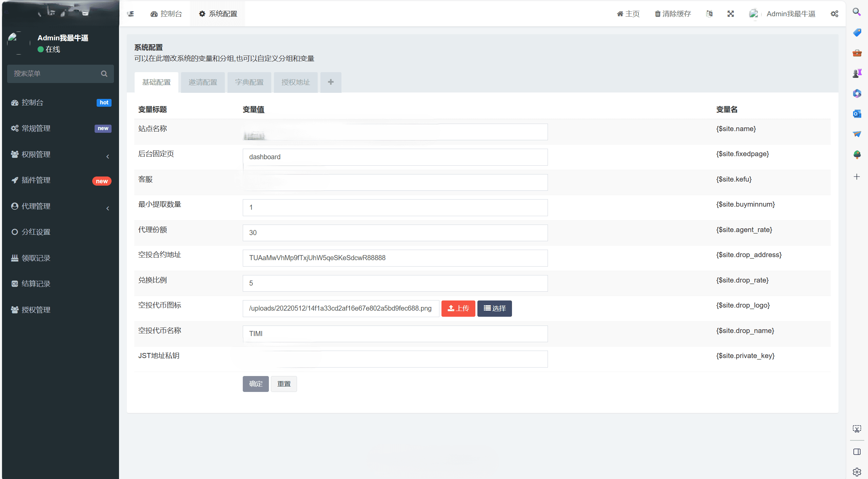This screenshot has height=479, width=868.
Task: Click browser sidebar search icon
Action: 857,12
